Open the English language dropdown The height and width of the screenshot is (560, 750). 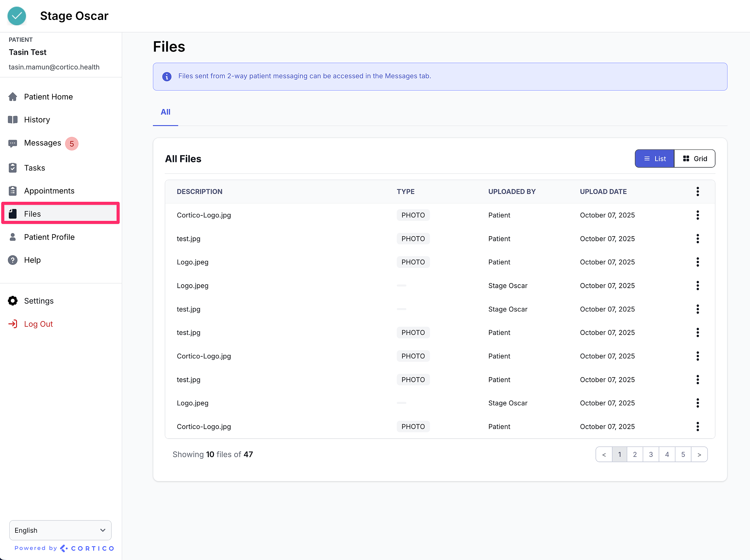60,530
